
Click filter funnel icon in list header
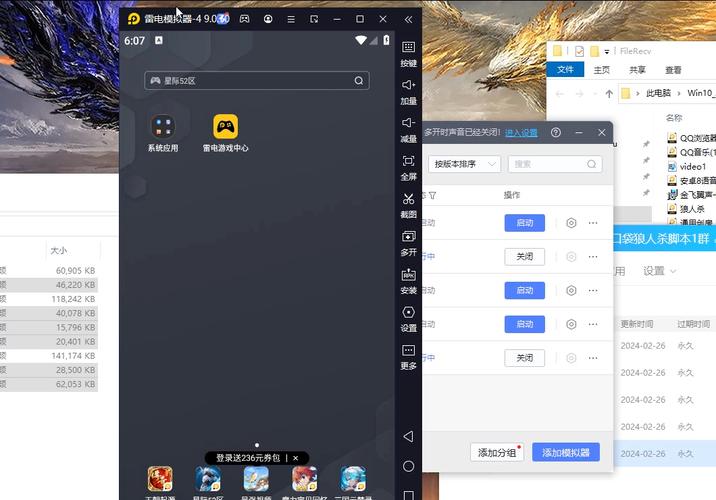(x=432, y=195)
